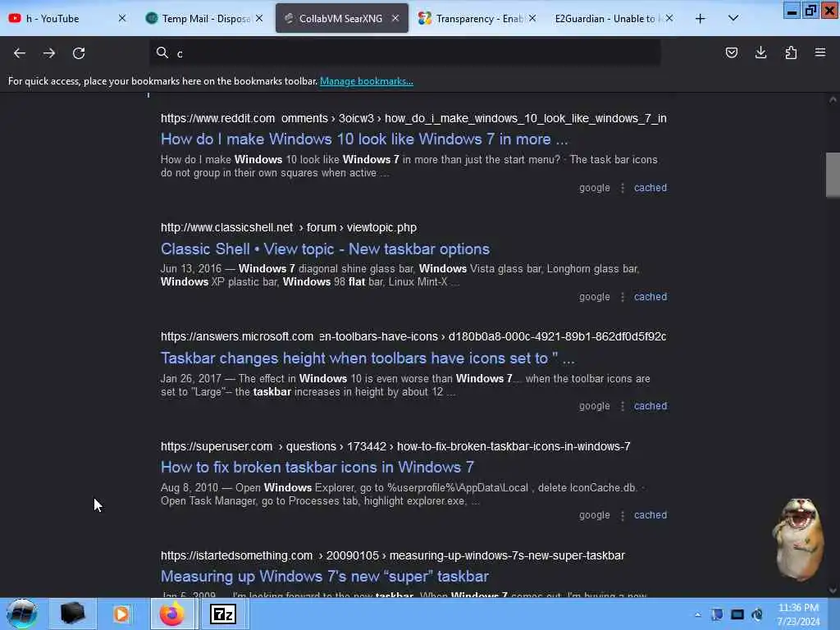Go forward to the next page
840x630 pixels.
pos(48,53)
